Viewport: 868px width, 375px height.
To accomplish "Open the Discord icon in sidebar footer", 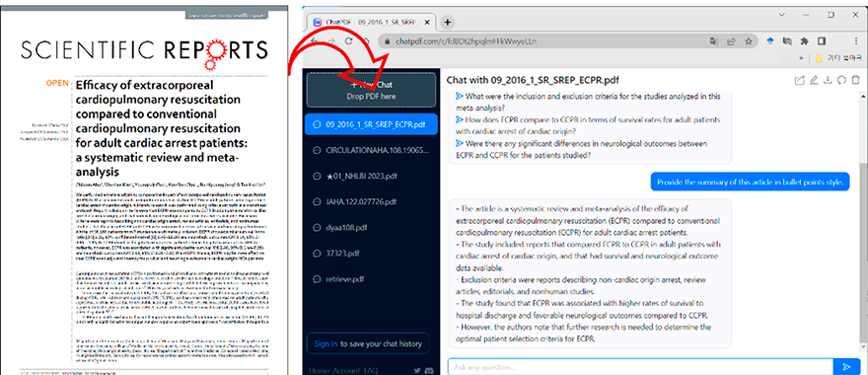I will pyautogui.click(x=430, y=371).
